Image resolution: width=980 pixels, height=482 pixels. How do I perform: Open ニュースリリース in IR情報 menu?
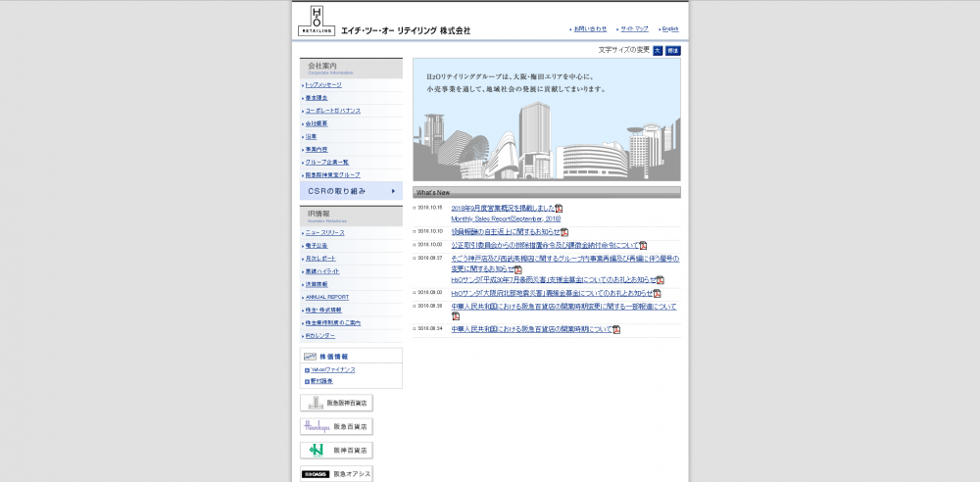pyautogui.click(x=324, y=232)
